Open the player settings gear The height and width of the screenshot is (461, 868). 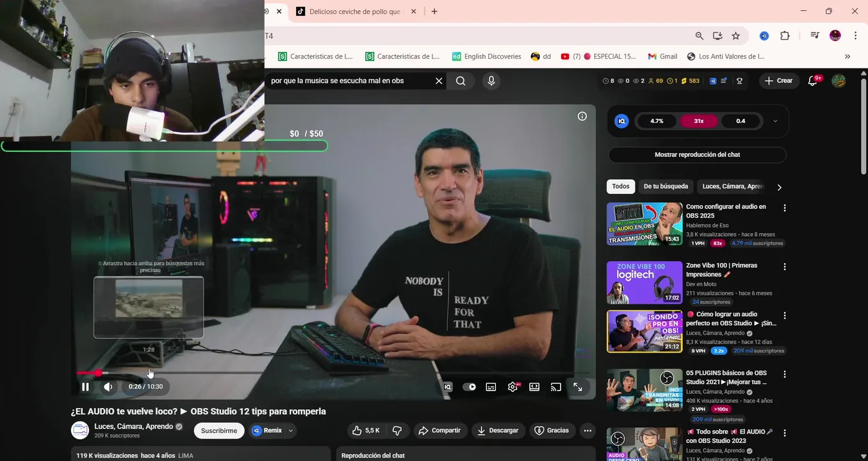tap(512, 387)
